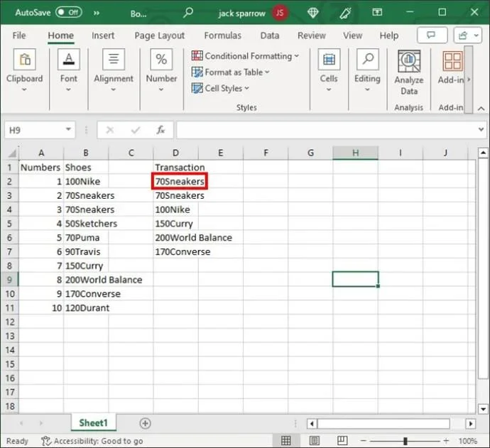Image resolution: width=490 pixels, height=448 pixels.
Task: Switch to Normal view icon
Action: click(x=285, y=441)
